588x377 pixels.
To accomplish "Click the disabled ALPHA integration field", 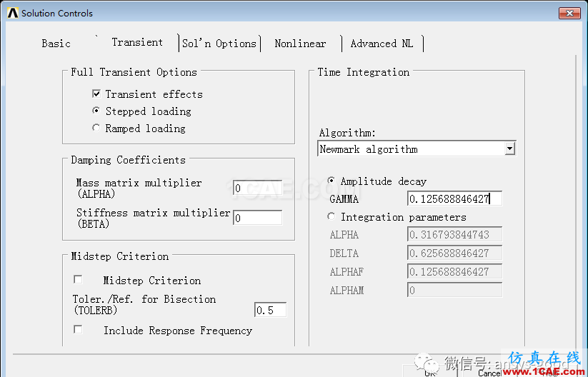I will pos(454,235).
